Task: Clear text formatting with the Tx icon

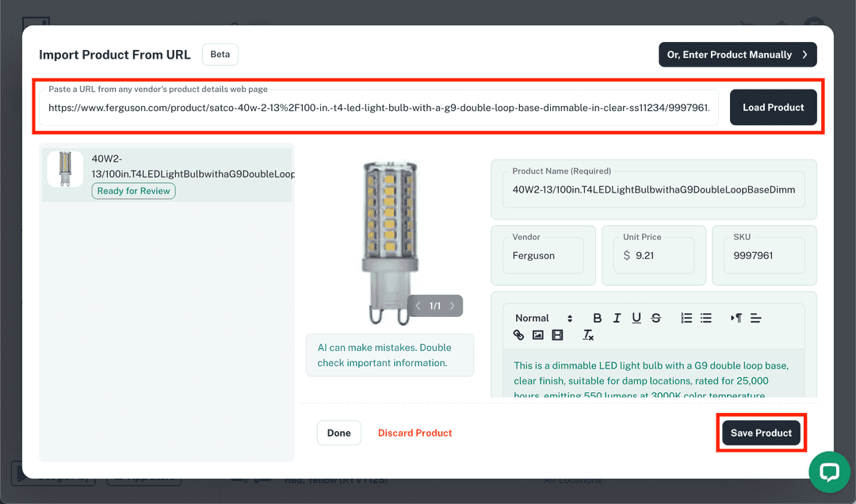Action: point(588,334)
